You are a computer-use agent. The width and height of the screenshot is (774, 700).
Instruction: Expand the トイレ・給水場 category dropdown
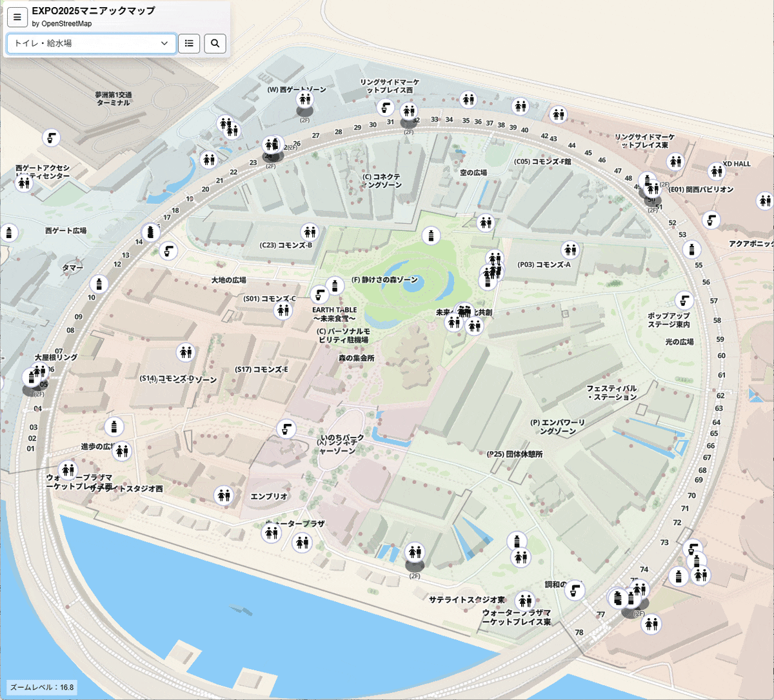point(91,43)
